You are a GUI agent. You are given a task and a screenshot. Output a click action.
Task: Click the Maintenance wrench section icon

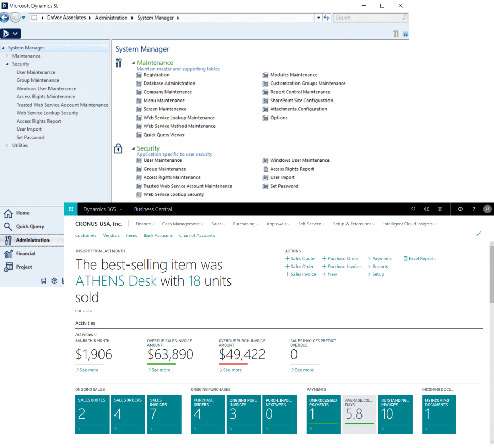(x=119, y=63)
